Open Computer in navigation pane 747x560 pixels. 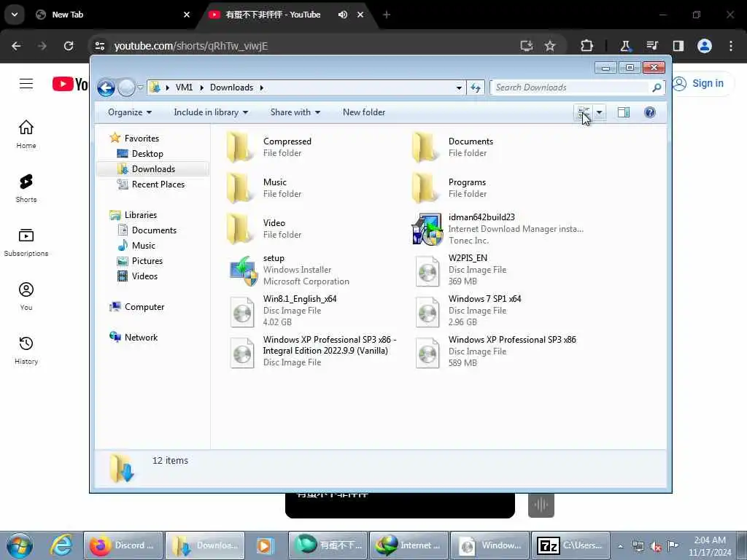coord(144,307)
